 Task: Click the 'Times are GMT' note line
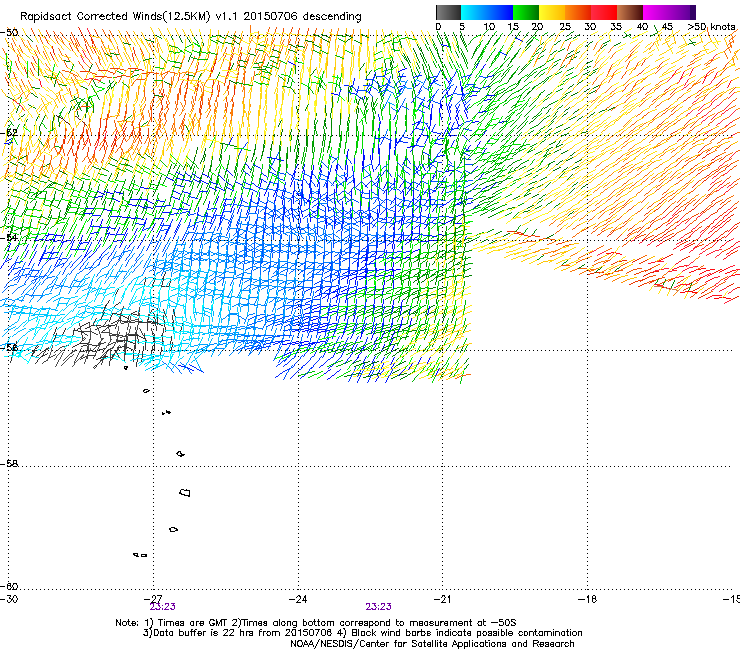pos(316,623)
